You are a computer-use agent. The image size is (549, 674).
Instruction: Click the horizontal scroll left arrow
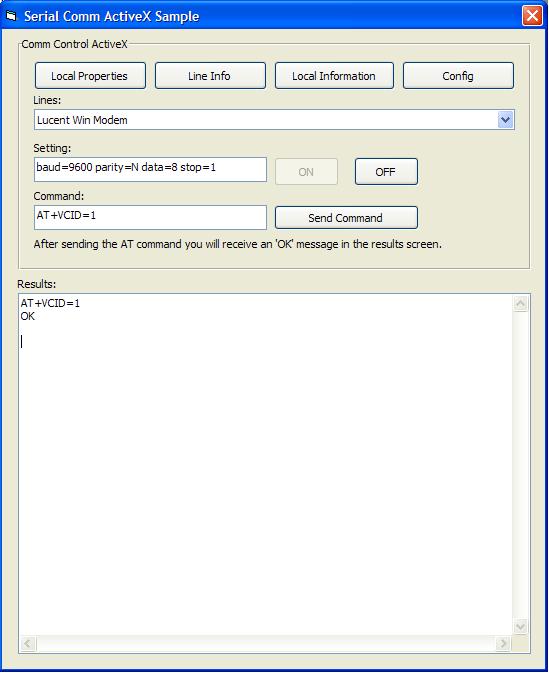(28, 643)
